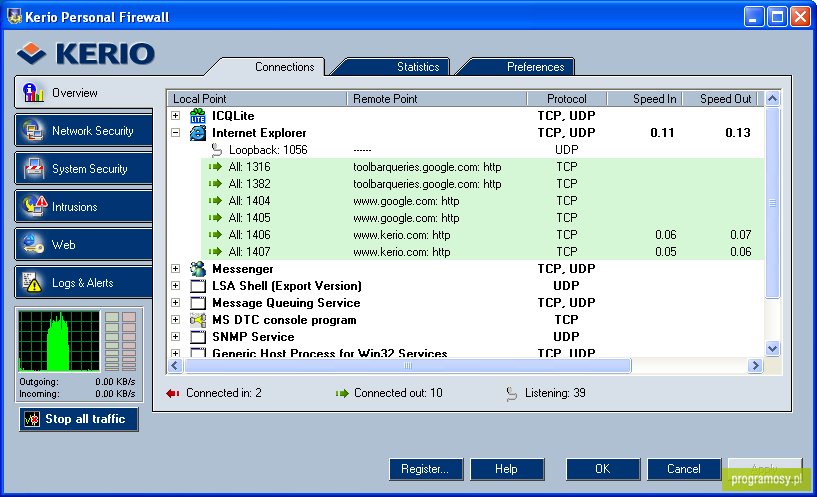The height and width of the screenshot is (497, 817).
Task: Click the Internet Explorer Speed Out value 0.13
Action: pos(738,133)
